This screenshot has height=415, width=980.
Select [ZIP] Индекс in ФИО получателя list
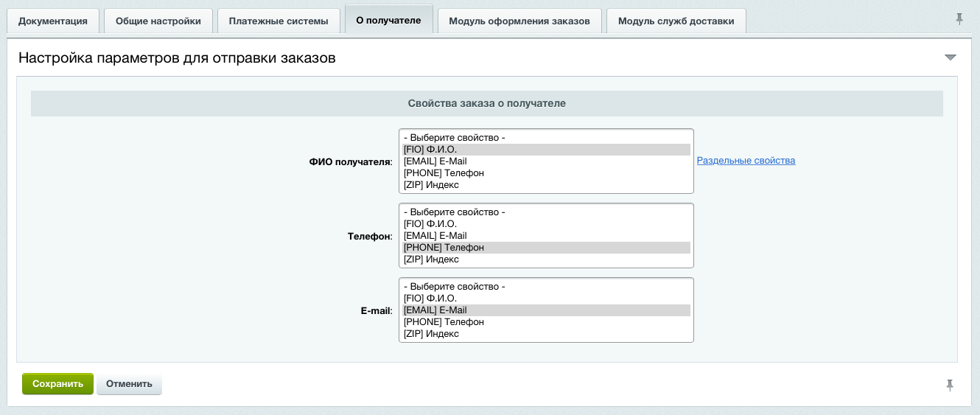click(x=546, y=185)
